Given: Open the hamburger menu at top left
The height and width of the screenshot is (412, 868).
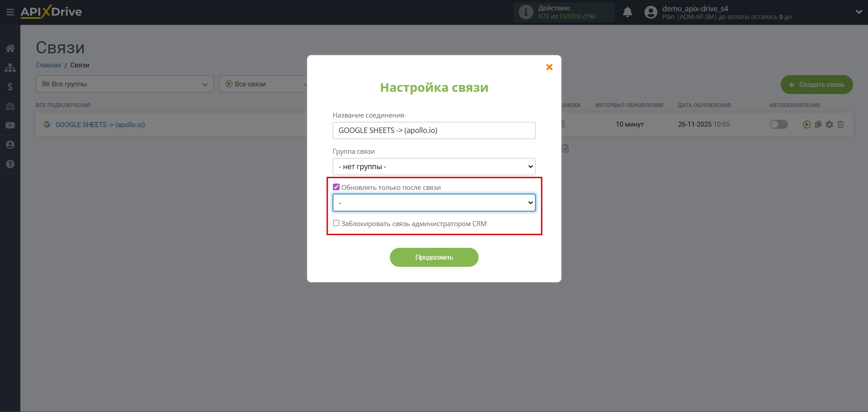Looking at the screenshot, I should (x=10, y=12).
